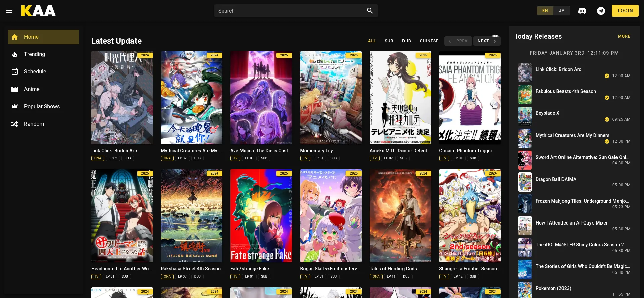
Task: Open iDOLM@STER Shiny Colors Season 2
Action: tap(574, 247)
